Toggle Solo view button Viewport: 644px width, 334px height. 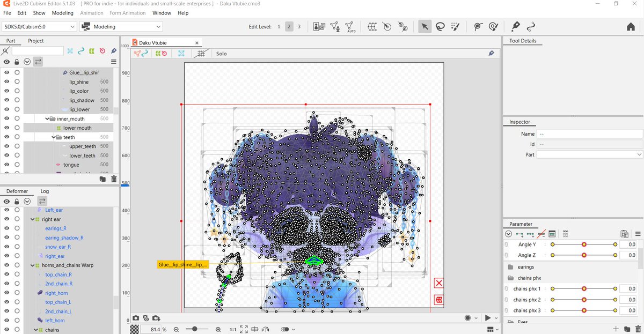coord(221,54)
